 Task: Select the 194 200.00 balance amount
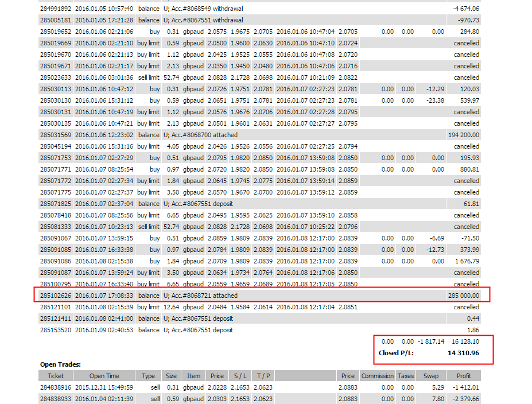[x=464, y=135]
